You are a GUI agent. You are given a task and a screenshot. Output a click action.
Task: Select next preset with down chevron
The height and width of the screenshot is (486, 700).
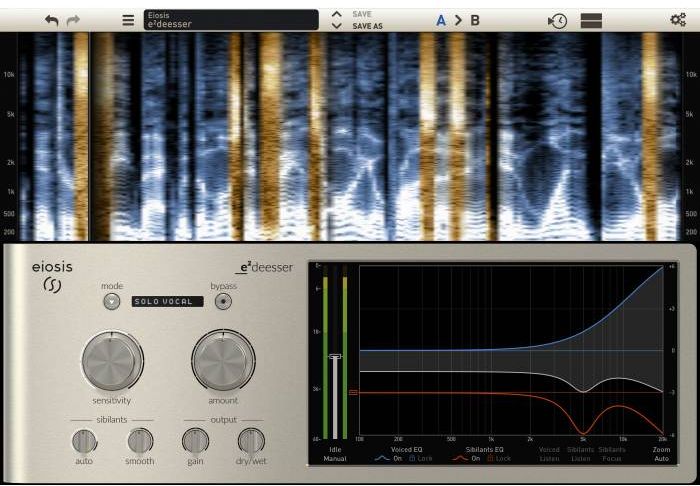click(x=337, y=26)
